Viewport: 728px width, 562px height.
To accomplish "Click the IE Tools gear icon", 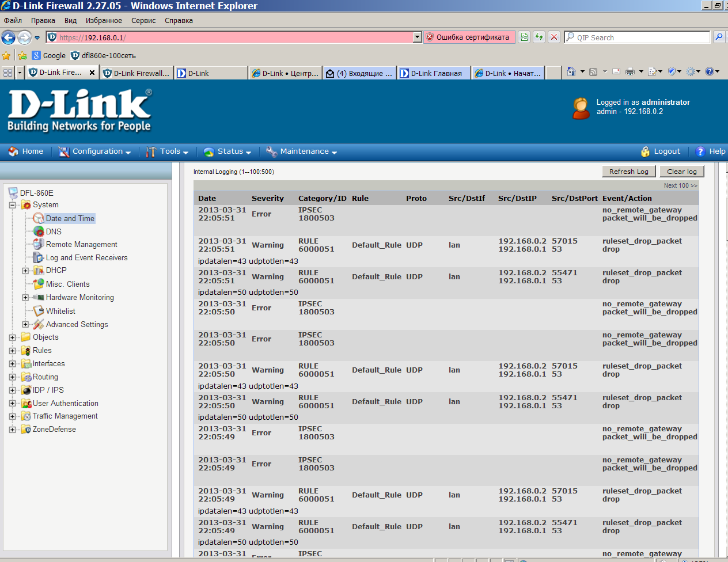I will click(x=691, y=71).
